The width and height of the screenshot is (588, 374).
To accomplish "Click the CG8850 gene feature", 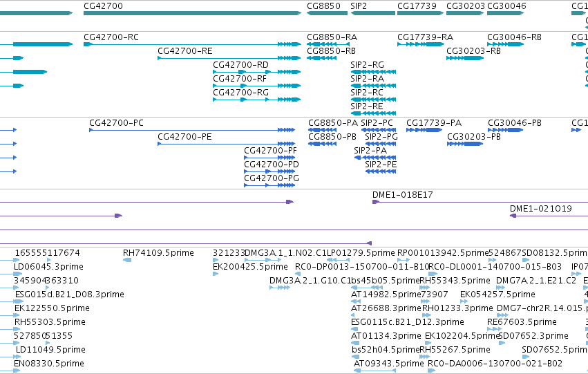I will point(327,13).
